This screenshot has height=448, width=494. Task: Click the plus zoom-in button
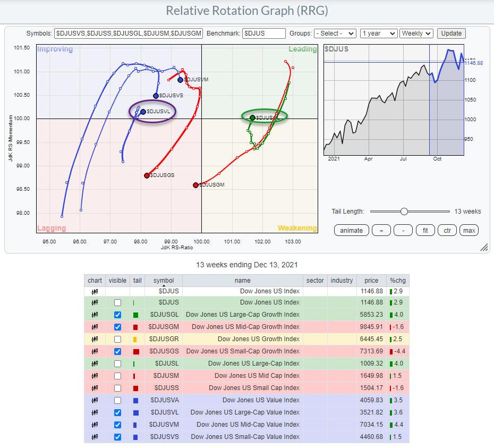[381, 230]
